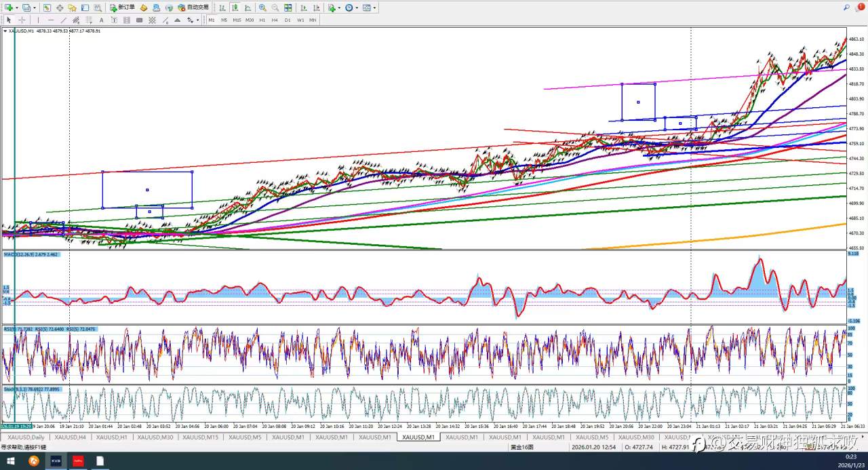Toggle chart shift from right edge
This screenshot has width=868, height=470.
316,7
